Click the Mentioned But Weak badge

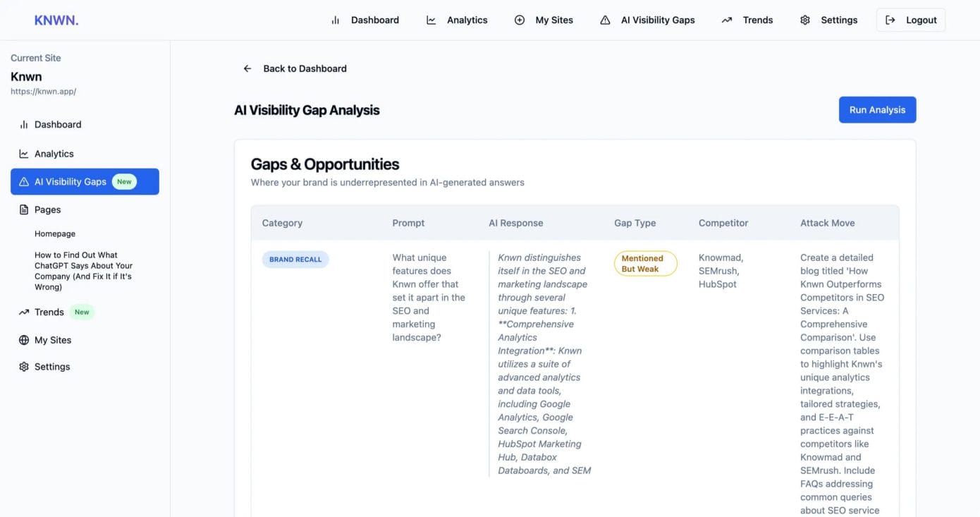click(645, 264)
